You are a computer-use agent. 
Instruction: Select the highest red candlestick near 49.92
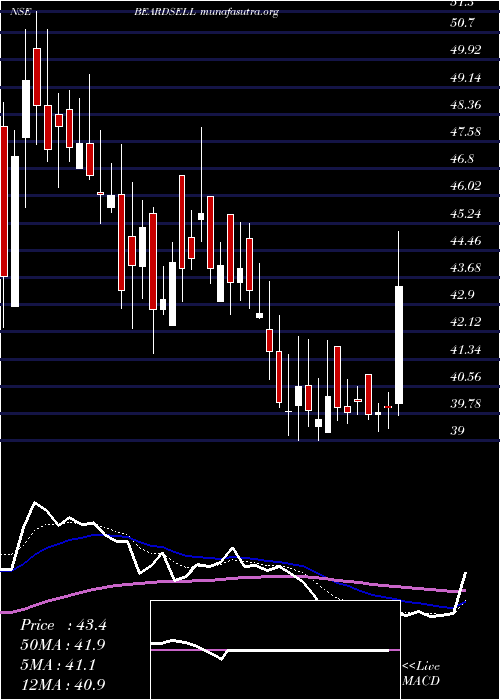37,77
